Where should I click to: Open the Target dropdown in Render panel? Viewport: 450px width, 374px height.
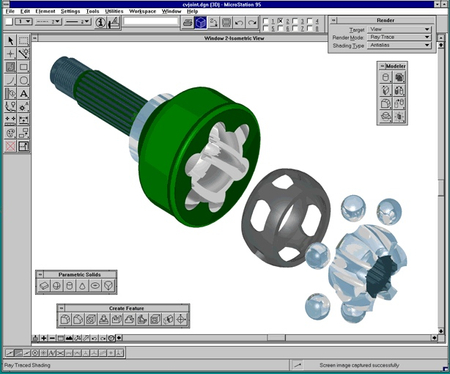pyautogui.click(x=399, y=29)
